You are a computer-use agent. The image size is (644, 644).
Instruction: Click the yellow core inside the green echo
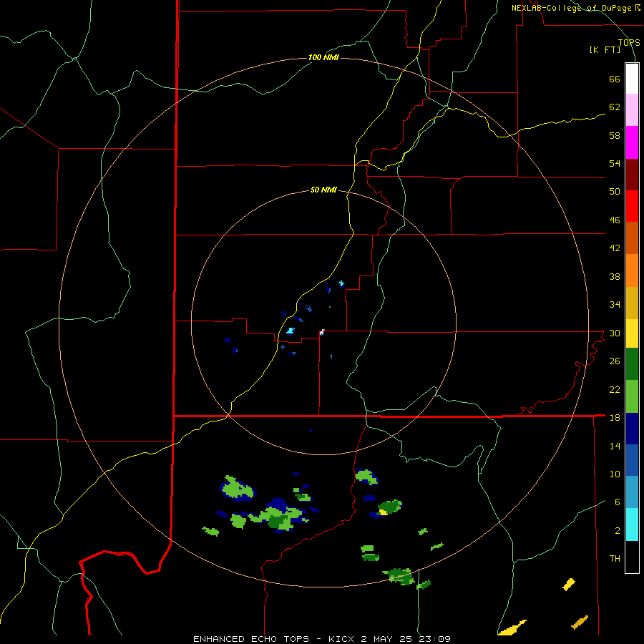tap(383, 512)
